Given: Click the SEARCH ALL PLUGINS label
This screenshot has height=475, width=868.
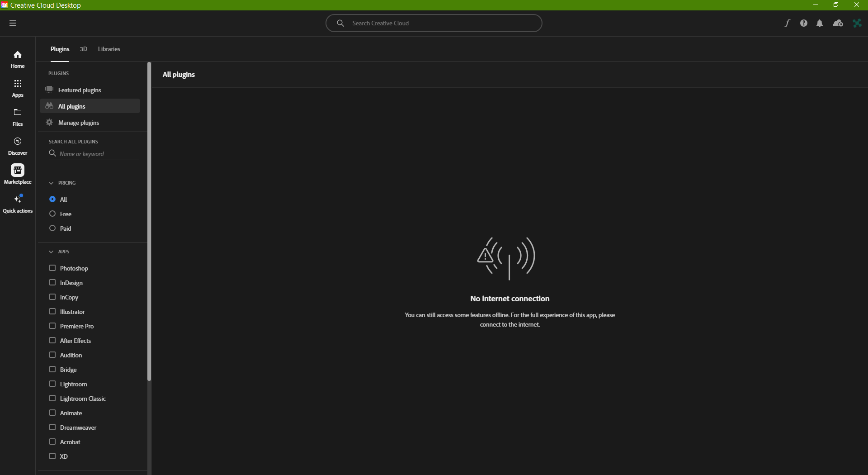Looking at the screenshot, I should pyautogui.click(x=73, y=142).
